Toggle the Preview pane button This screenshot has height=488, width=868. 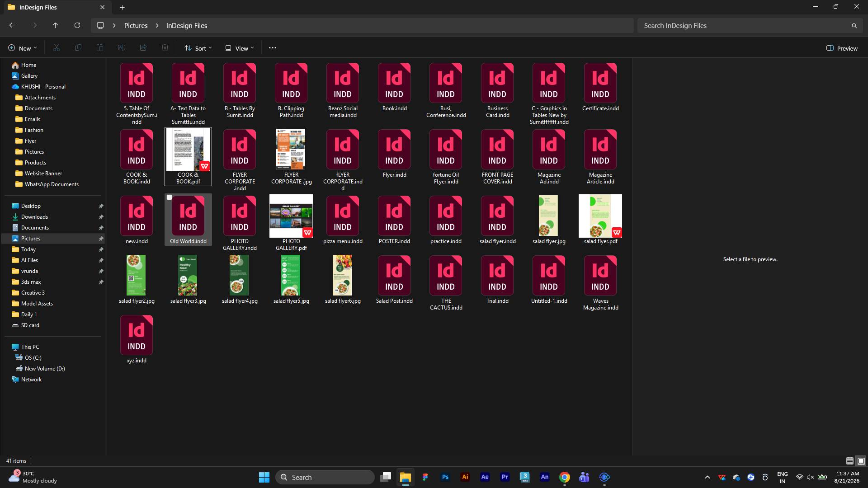pyautogui.click(x=842, y=48)
